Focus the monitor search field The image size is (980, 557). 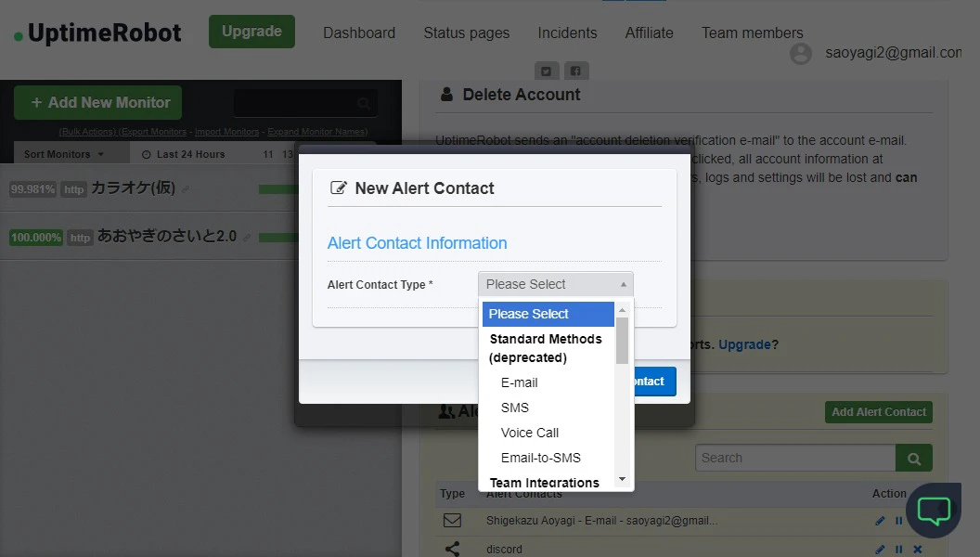[305, 103]
